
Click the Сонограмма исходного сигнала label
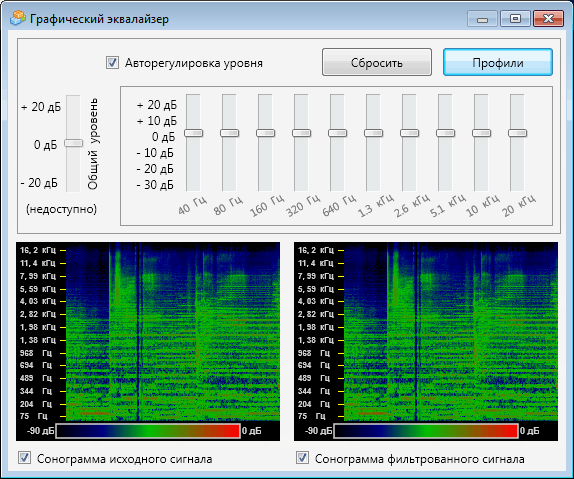[124, 459]
